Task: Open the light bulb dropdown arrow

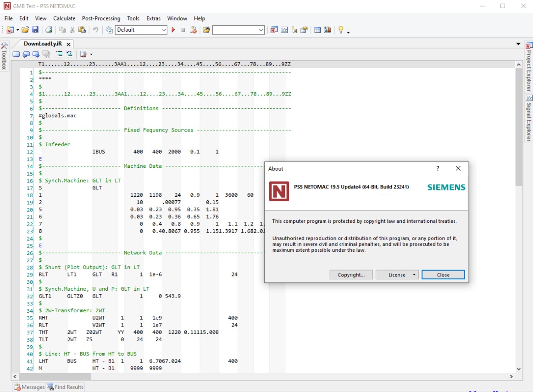Action: tap(349, 32)
